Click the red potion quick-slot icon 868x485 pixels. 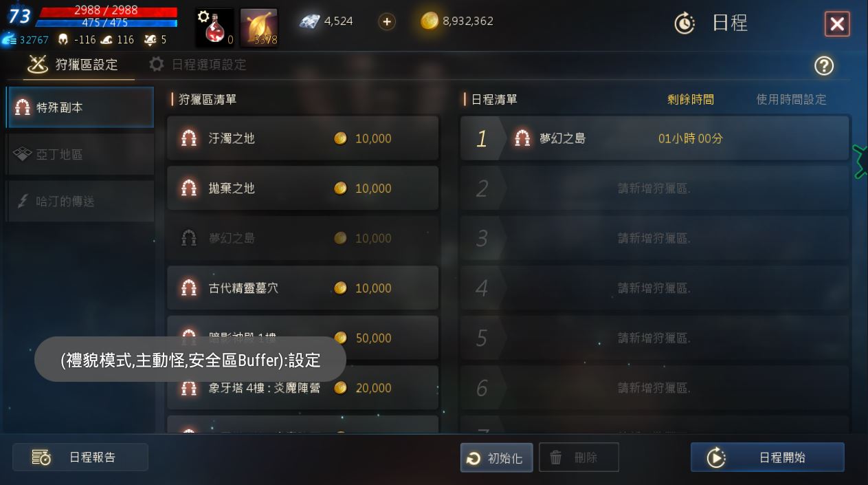(x=214, y=28)
